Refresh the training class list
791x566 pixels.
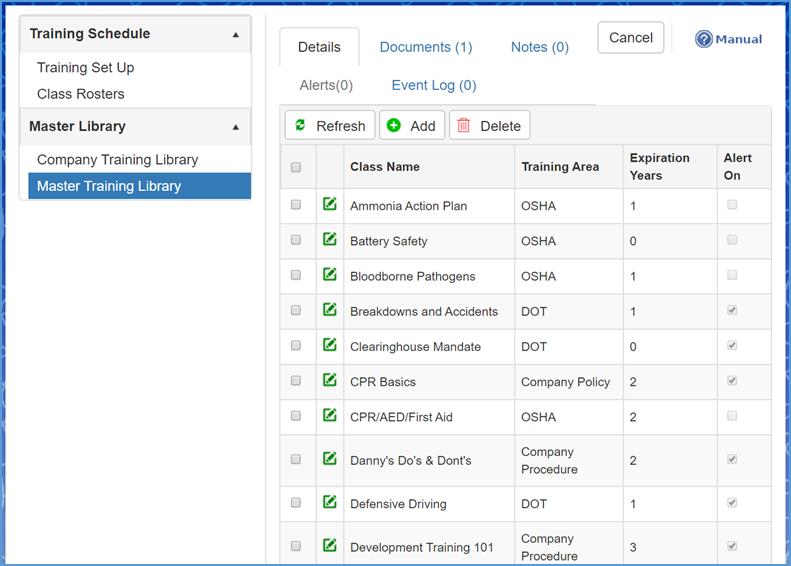[x=330, y=125]
